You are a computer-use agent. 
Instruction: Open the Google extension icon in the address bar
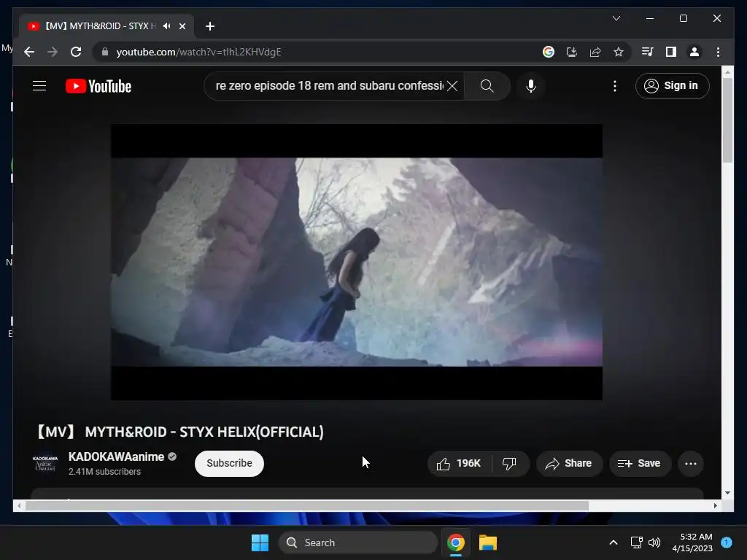pyautogui.click(x=549, y=52)
